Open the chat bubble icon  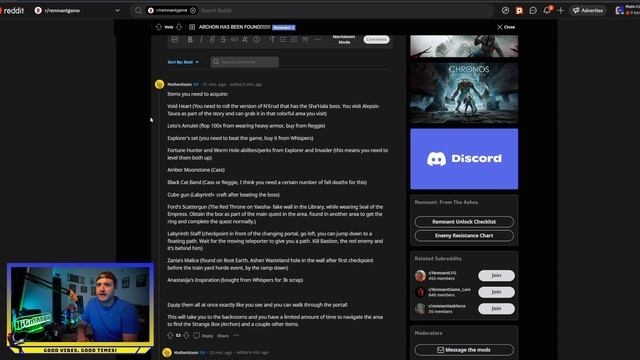click(x=533, y=11)
